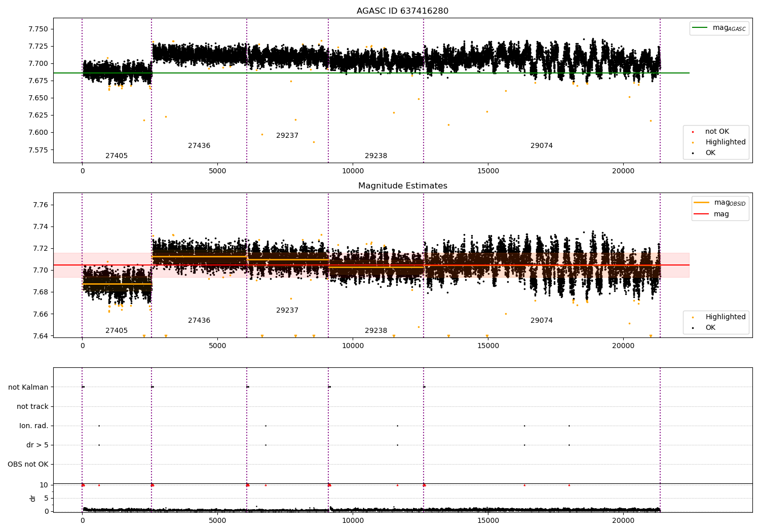Image resolution: width=760 pixels, height=532 pixels.
Task: Click the "AGASC ID 637416280" plot title
Action: [402, 11]
